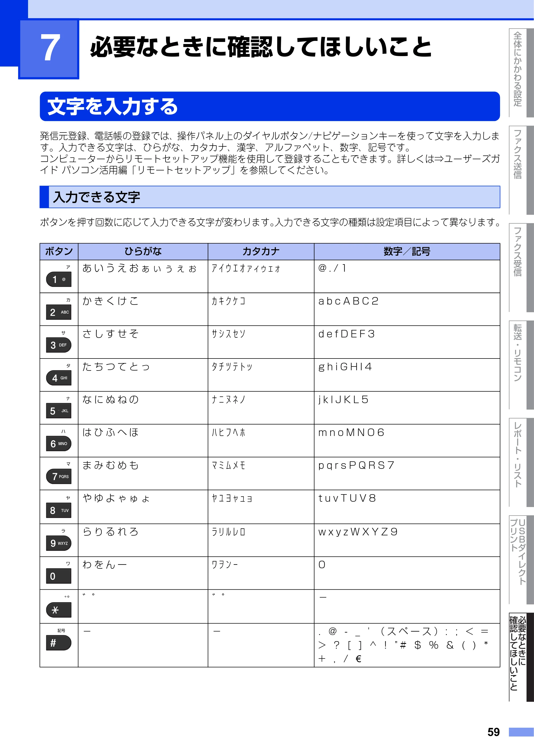Click the cell reading j k l J K L 5
Viewport: 534px width, 756px height.
click(x=407, y=408)
